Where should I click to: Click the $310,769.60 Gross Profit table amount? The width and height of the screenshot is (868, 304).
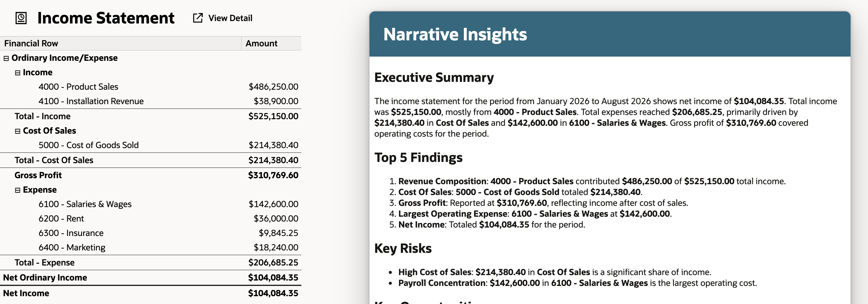coord(273,175)
